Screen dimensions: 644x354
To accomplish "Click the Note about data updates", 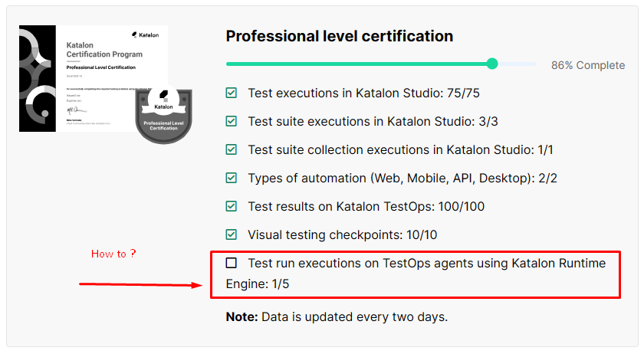I will point(337,316).
